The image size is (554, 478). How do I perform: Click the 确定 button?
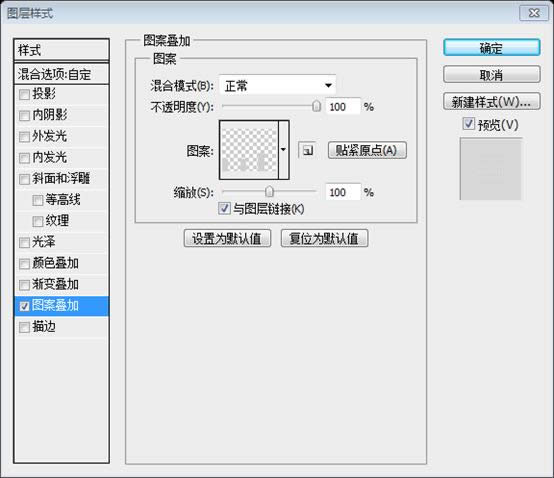coord(491,48)
